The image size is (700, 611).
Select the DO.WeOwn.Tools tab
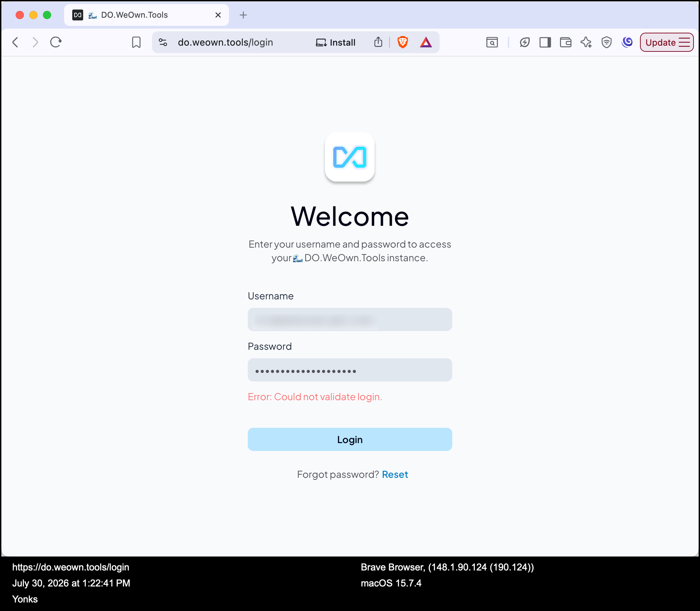[146, 15]
